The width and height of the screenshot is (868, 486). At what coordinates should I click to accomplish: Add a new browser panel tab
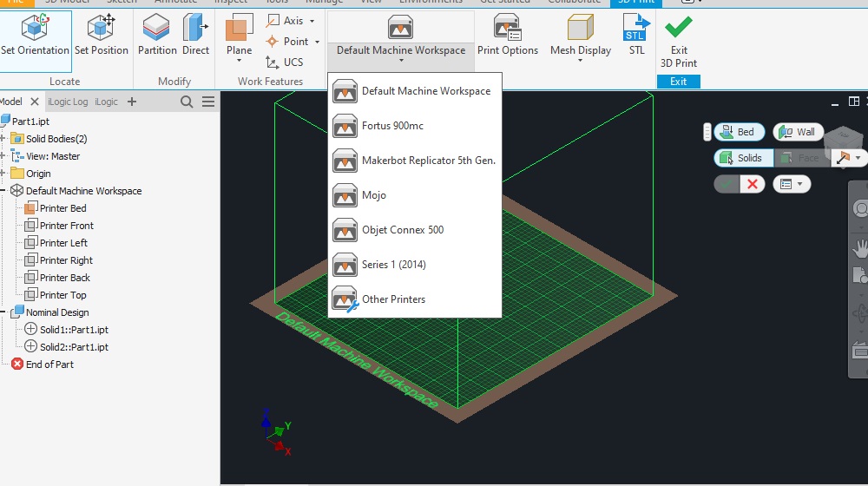pos(132,102)
